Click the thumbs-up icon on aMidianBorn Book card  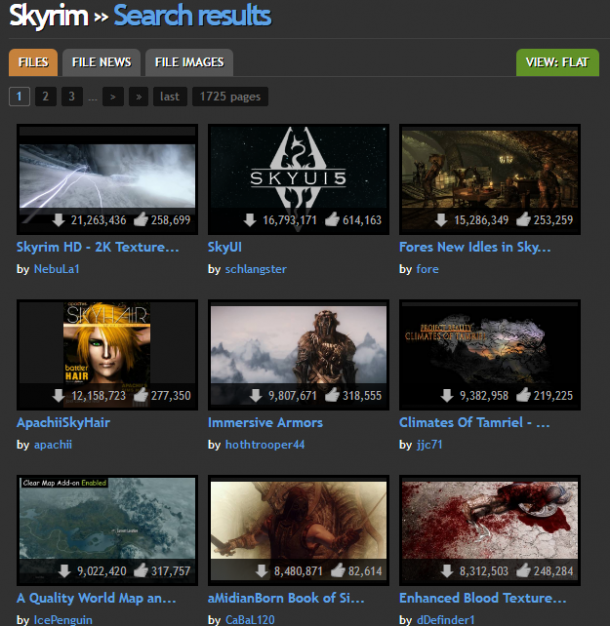338,571
